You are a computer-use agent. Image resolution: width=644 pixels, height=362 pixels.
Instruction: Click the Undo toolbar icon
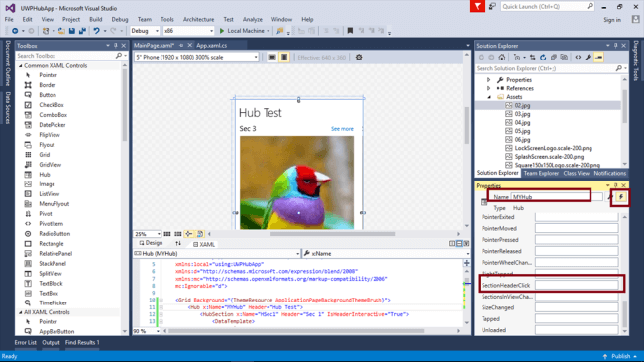(x=96, y=31)
